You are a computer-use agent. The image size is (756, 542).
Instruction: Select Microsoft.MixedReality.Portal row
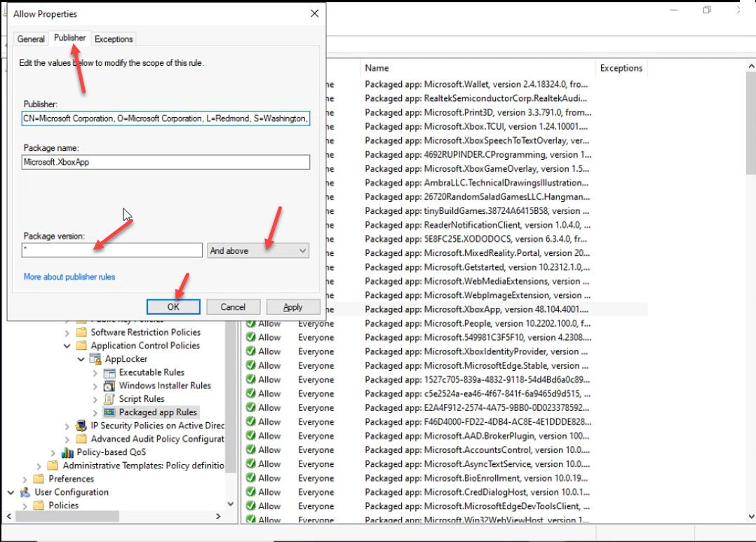point(478,253)
